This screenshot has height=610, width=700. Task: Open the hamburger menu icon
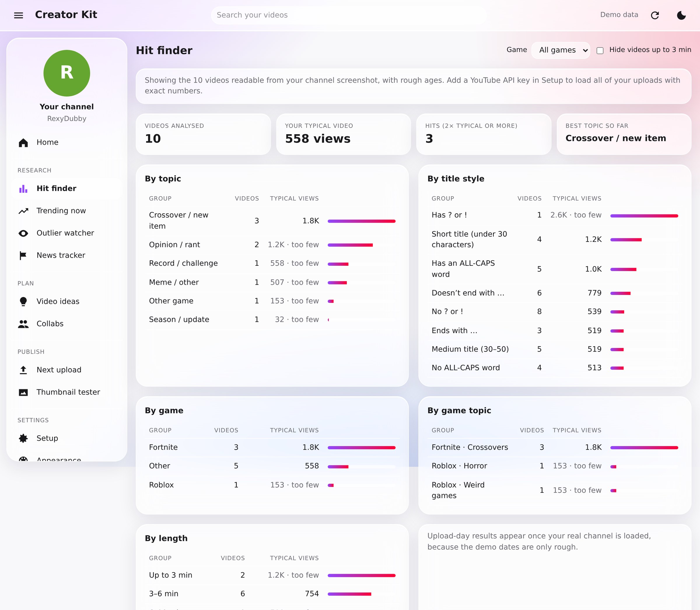point(18,15)
